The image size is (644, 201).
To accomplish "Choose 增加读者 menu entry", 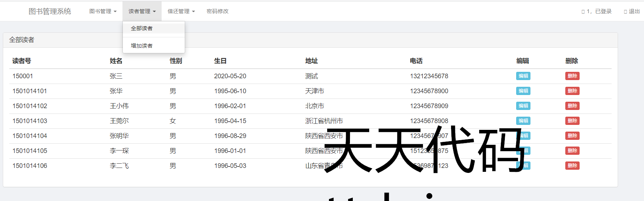I will coord(142,46).
